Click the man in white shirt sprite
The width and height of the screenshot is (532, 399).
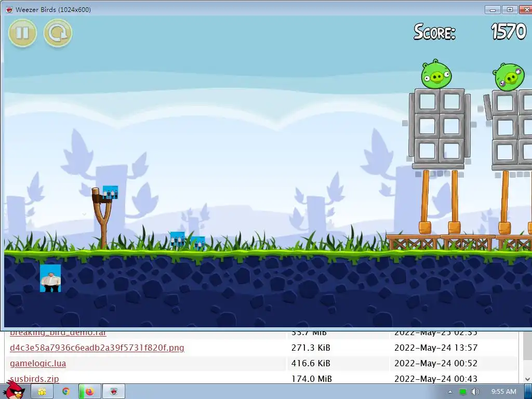[x=50, y=278]
